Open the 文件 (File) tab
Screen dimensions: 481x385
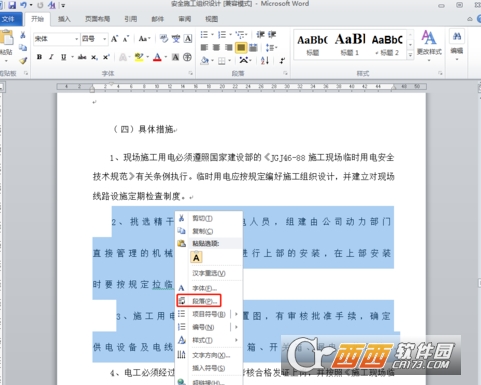(x=9, y=19)
